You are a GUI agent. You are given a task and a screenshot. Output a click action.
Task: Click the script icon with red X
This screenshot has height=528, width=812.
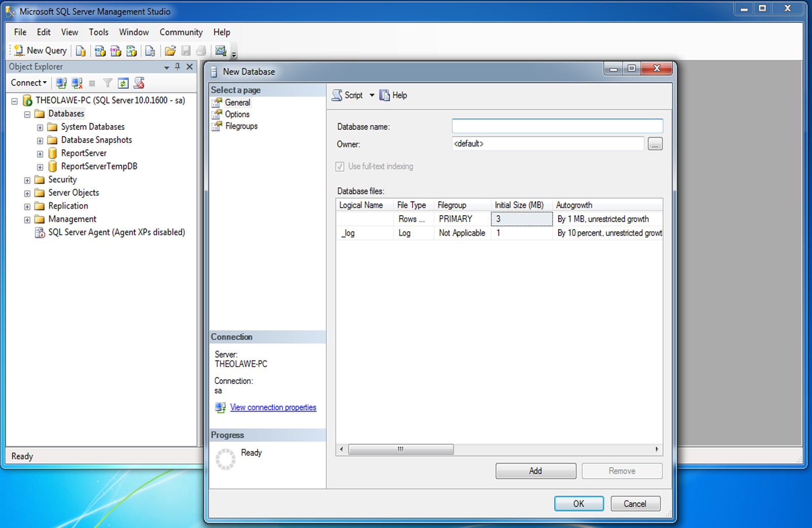(x=139, y=83)
